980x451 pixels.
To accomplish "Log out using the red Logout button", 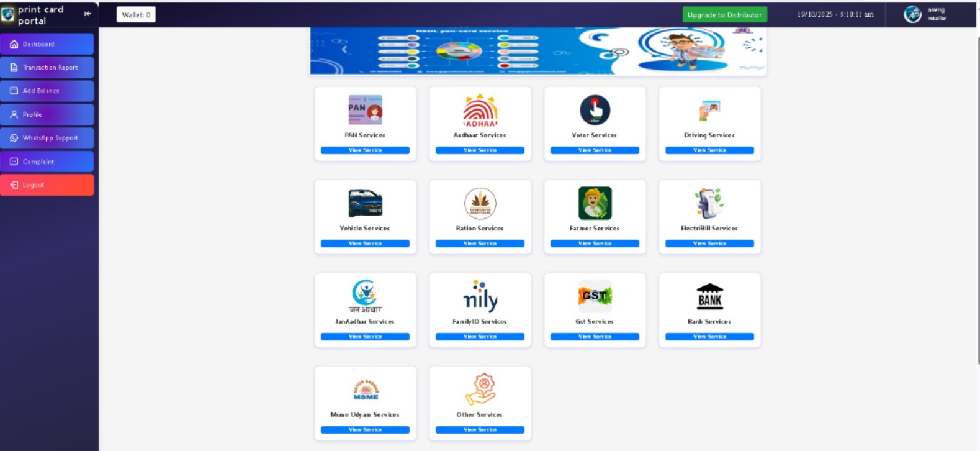I will [47, 185].
